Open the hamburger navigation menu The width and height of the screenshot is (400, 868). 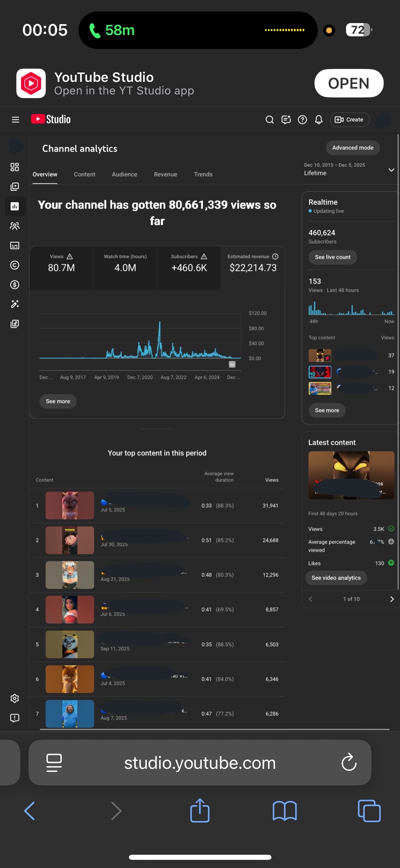15,120
